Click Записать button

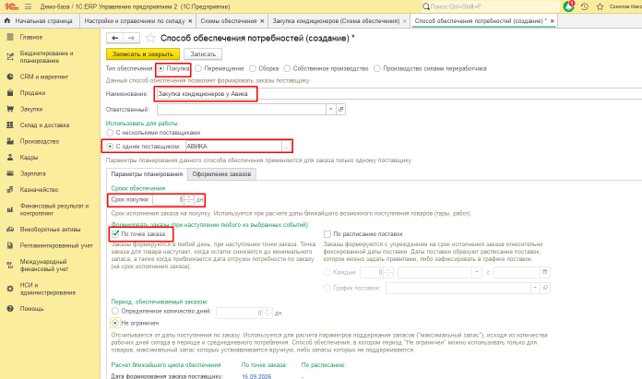pos(203,54)
